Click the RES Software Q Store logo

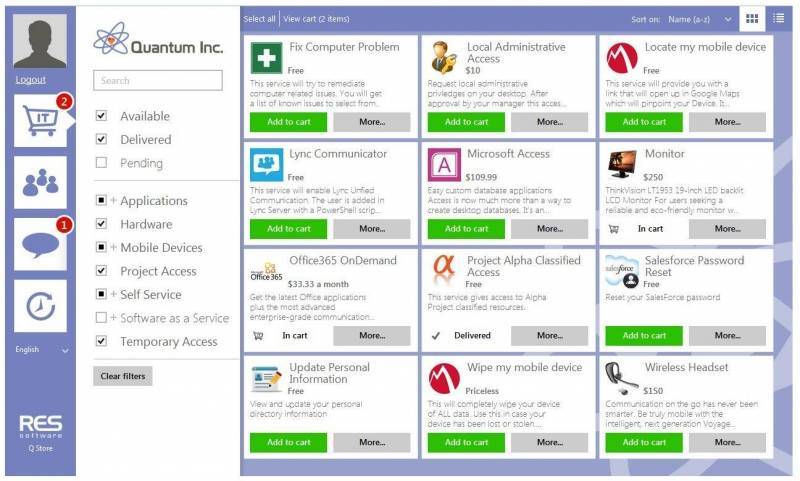point(40,434)
